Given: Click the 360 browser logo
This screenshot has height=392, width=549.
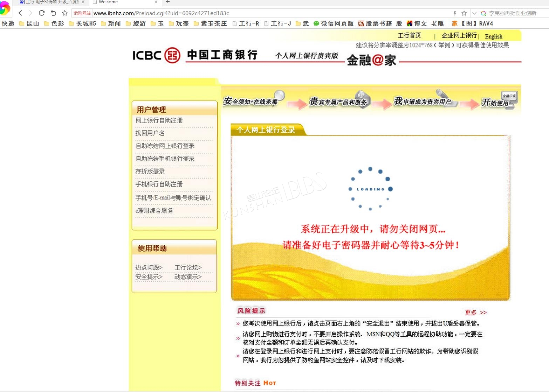Looking at the screenshot, I should 4,8.
